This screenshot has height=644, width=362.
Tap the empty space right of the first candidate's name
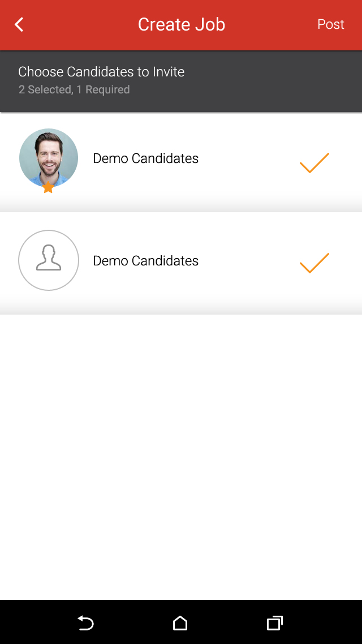[x=249, y=158]
